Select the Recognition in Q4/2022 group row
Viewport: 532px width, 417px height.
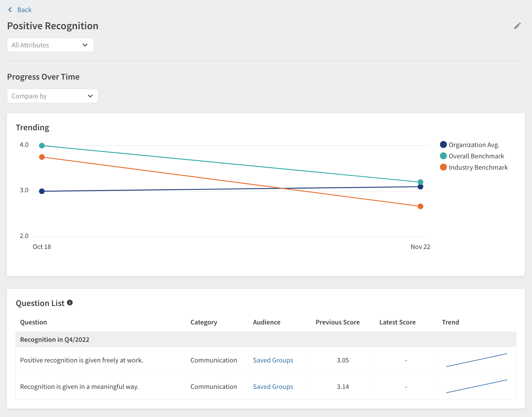pos(55,340)
